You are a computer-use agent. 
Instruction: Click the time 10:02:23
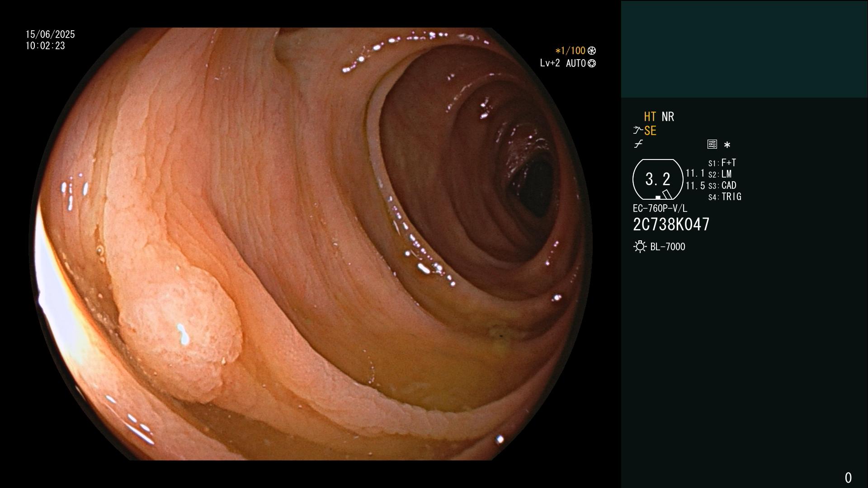click(x=45, y=46)
